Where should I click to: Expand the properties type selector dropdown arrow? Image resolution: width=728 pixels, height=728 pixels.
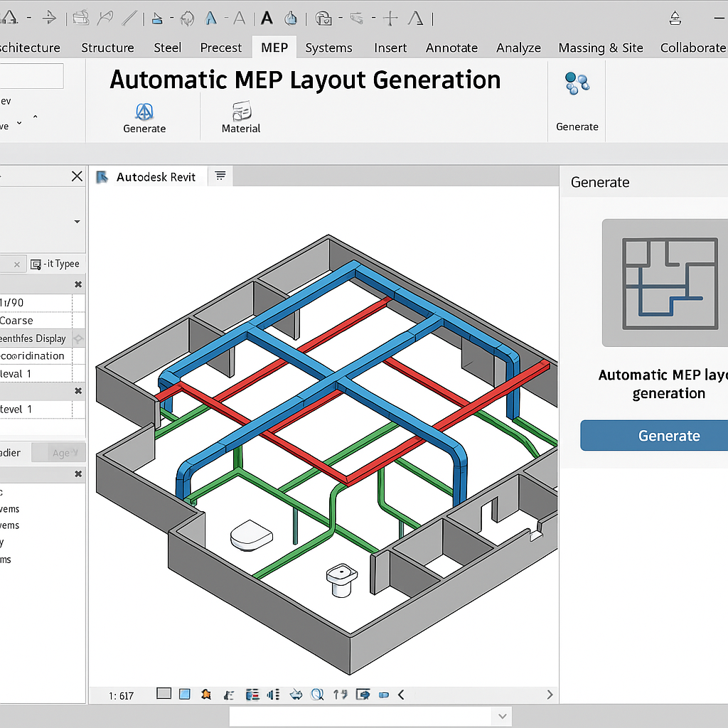pos(77,222)
